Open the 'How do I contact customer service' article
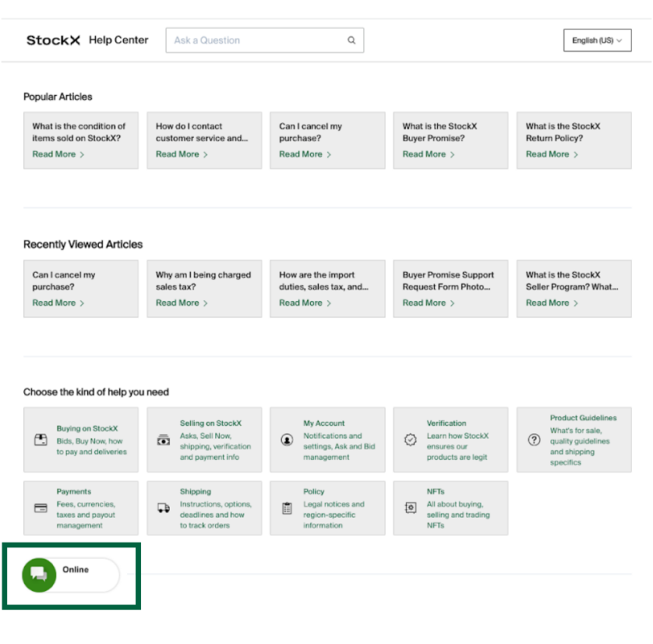 point(201,132)
